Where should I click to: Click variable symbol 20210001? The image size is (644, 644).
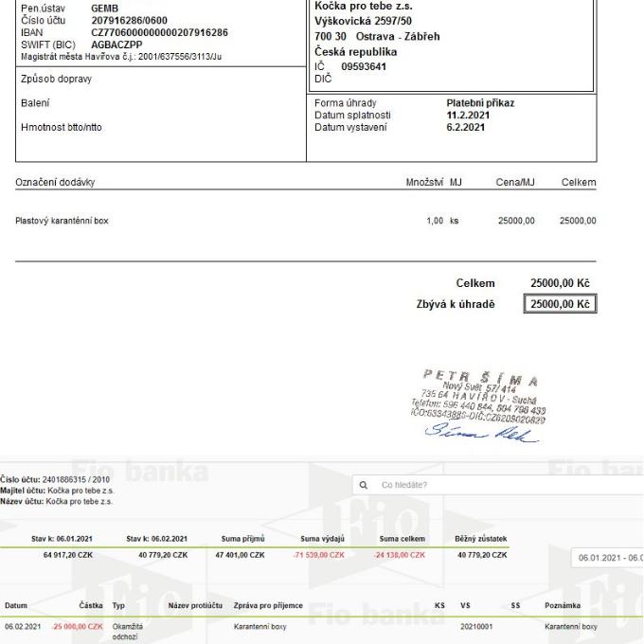click(476, 626)
